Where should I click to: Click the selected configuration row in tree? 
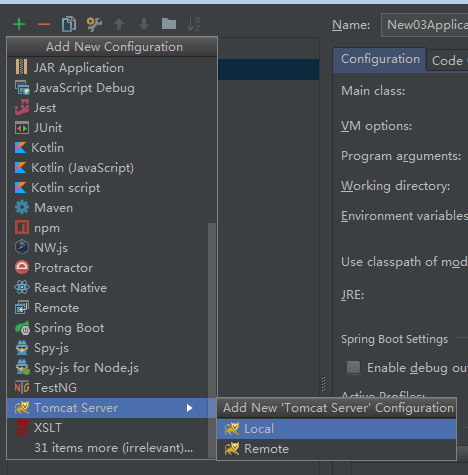tap(269, 69)
